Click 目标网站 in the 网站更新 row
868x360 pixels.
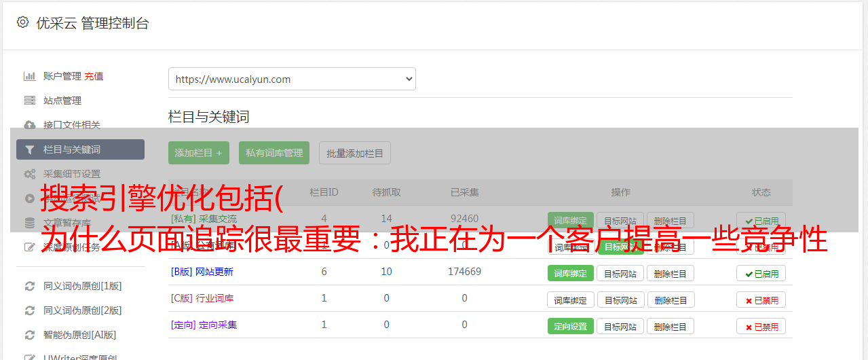click(620, 273)
